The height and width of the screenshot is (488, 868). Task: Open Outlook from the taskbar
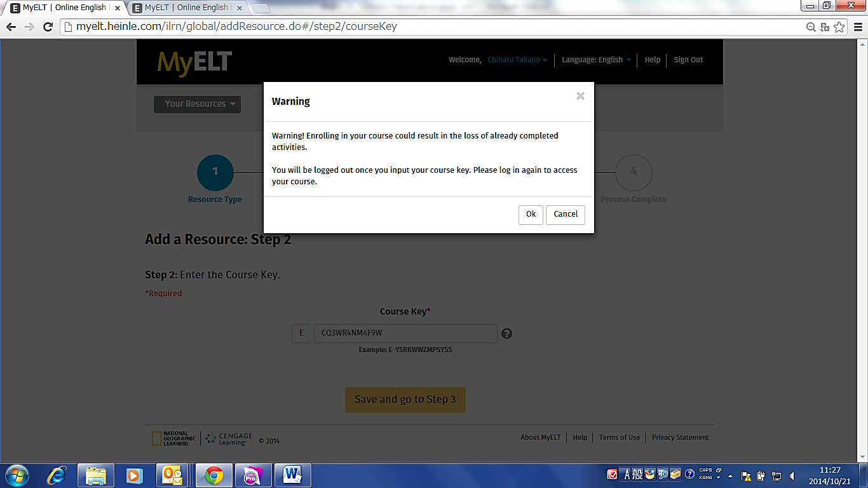pos(173,475)
